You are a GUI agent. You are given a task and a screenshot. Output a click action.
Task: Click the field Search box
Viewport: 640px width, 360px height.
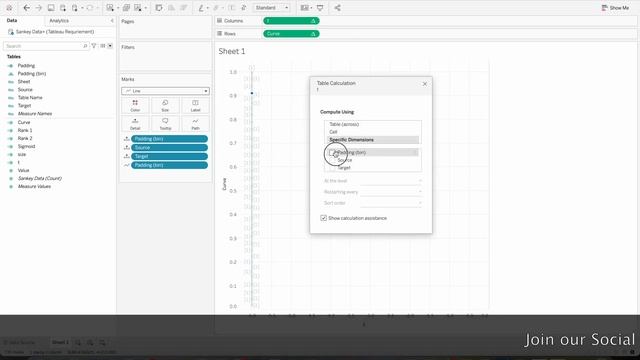(46, 46)
